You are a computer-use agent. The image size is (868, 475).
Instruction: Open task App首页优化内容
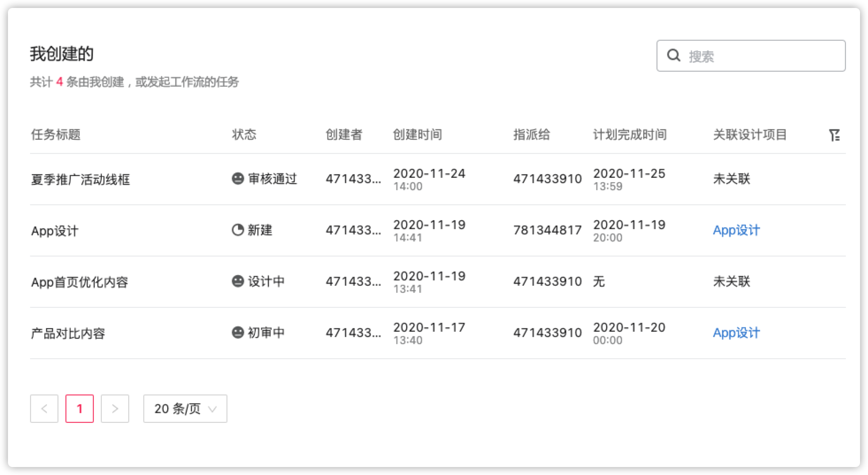pyautogui.click(x=80, y=282)
